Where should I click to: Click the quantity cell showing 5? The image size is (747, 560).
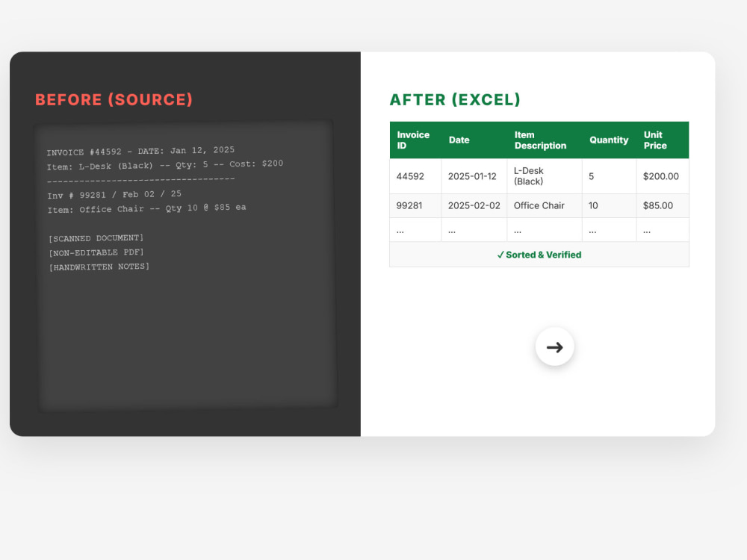(609, 176)
